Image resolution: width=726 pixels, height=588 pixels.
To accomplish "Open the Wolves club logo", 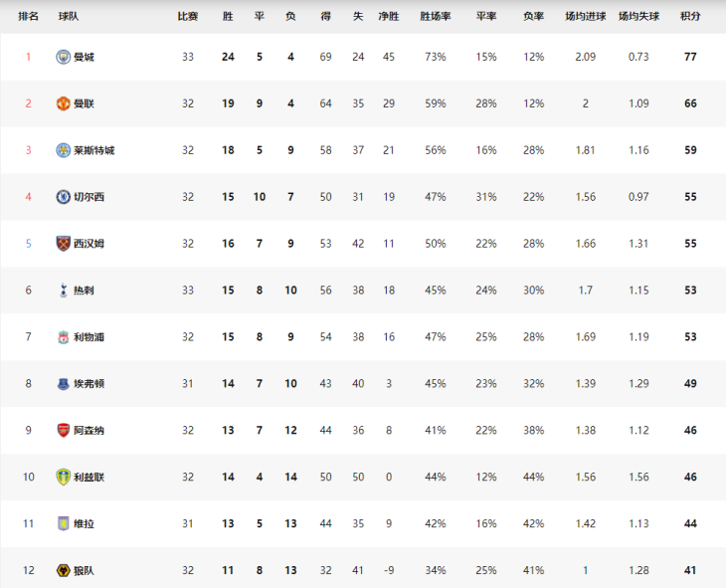I will tap(63, 570).
